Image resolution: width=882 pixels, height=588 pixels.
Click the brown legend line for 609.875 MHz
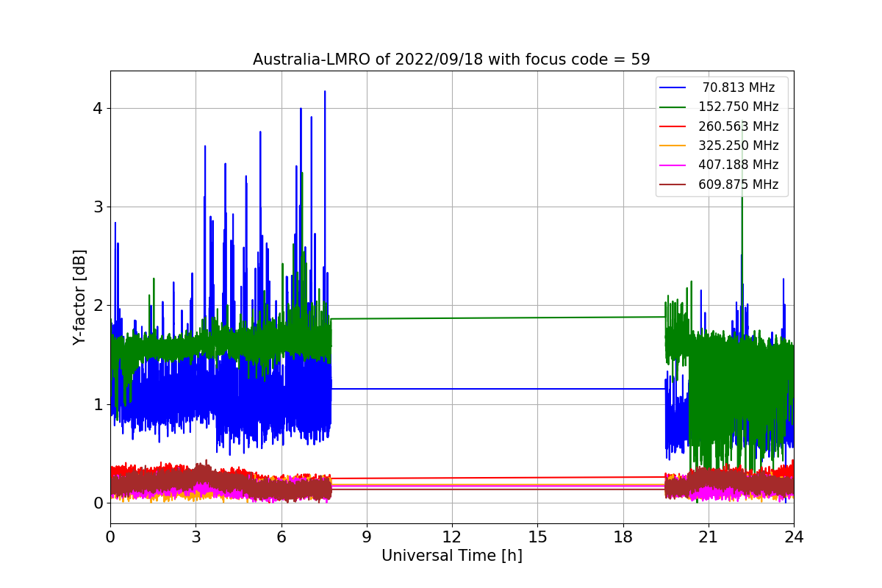(x=673, y=184)
